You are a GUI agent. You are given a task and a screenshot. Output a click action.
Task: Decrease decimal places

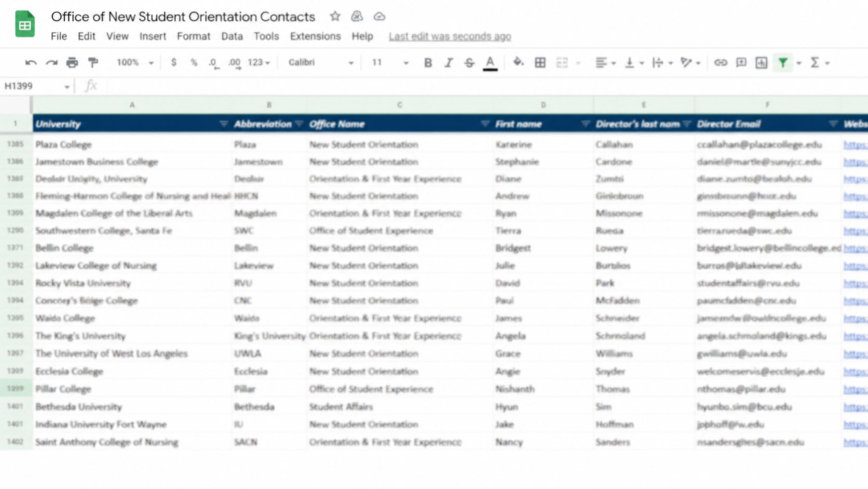(x=213, y=63)
